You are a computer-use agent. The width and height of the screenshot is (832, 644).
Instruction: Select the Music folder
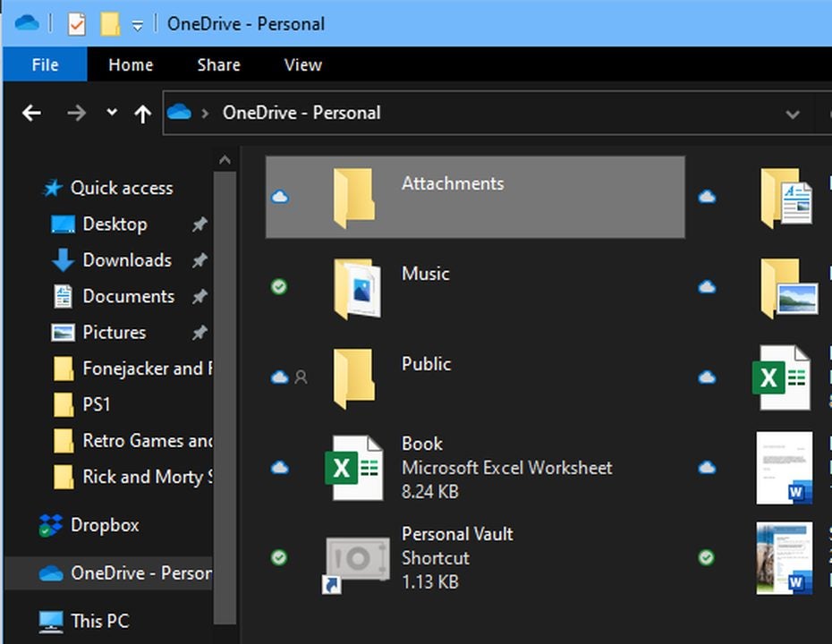tap(426, 273)
